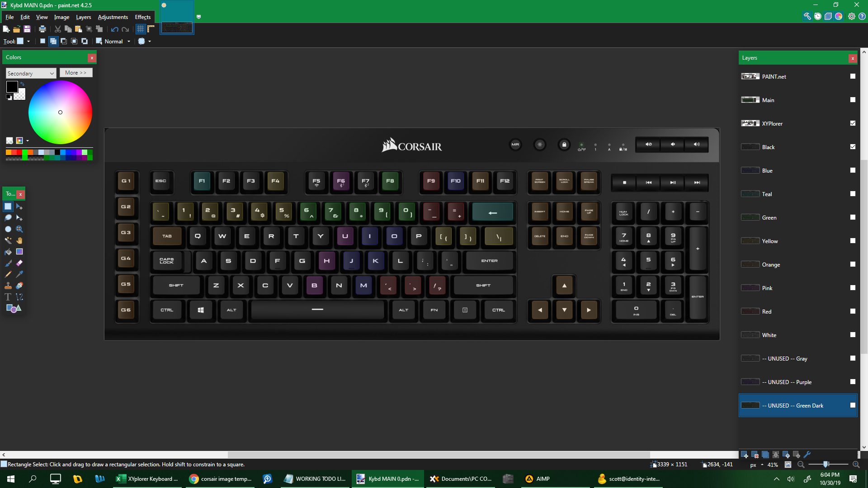This screenshot has width=868, height=488.
Task: Select the Paint Bucket tool
Action: tap(8, 251)
